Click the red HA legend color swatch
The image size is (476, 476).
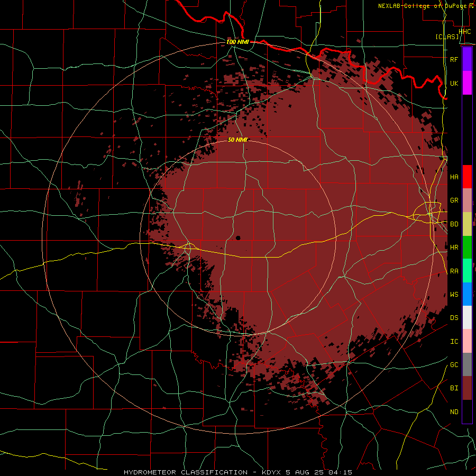467,177
